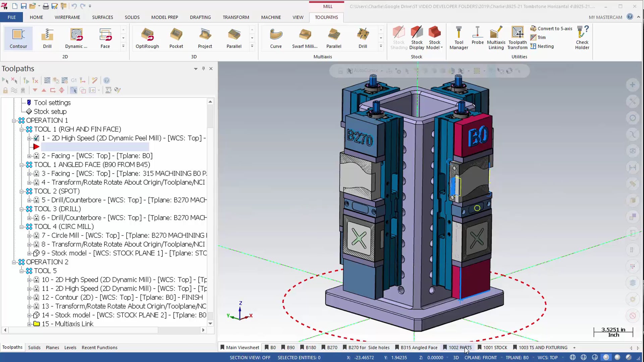Viewport: 644px width, 362px height.
Task: Select wireframe display mode icon
Action: click(x=572, y=357)
